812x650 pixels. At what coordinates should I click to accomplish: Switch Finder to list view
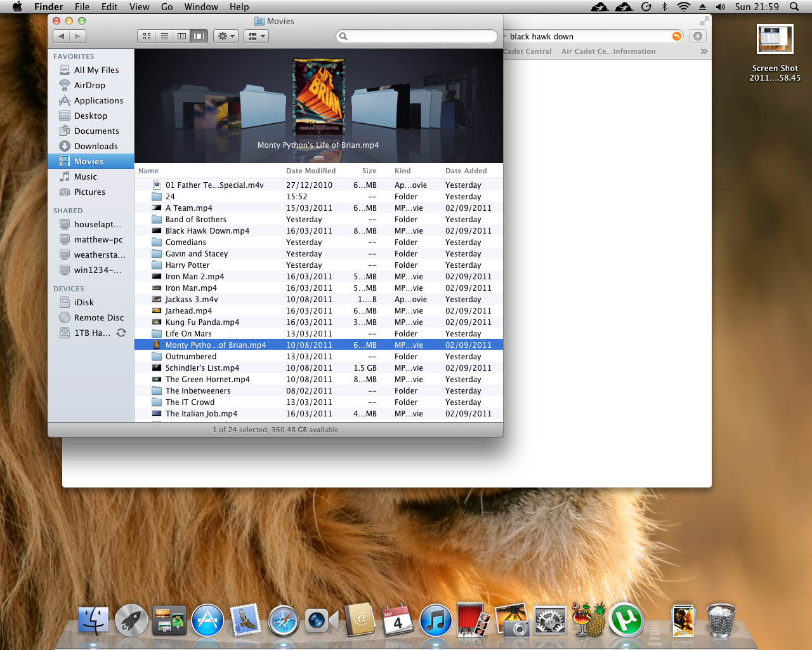click(164, 36)
